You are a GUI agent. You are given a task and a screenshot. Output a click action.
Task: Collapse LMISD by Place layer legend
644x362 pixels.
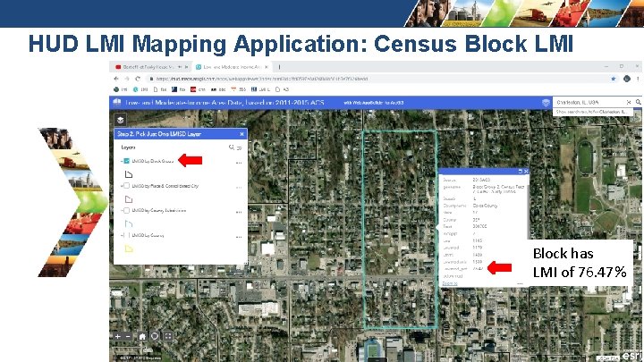[122, 186]
